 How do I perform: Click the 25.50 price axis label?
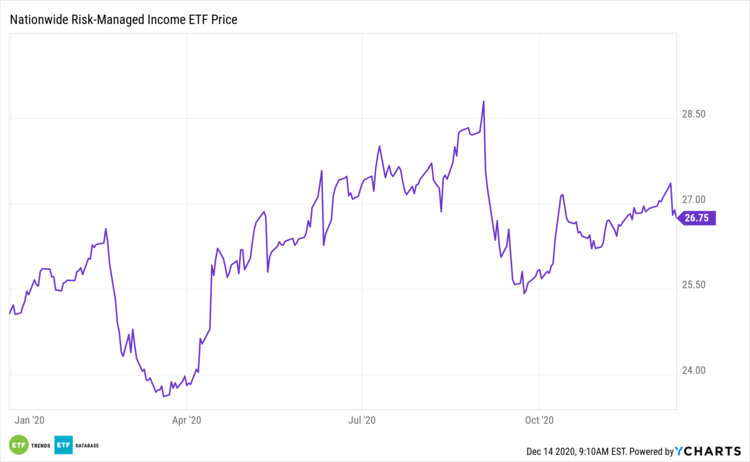coord(695,285)
